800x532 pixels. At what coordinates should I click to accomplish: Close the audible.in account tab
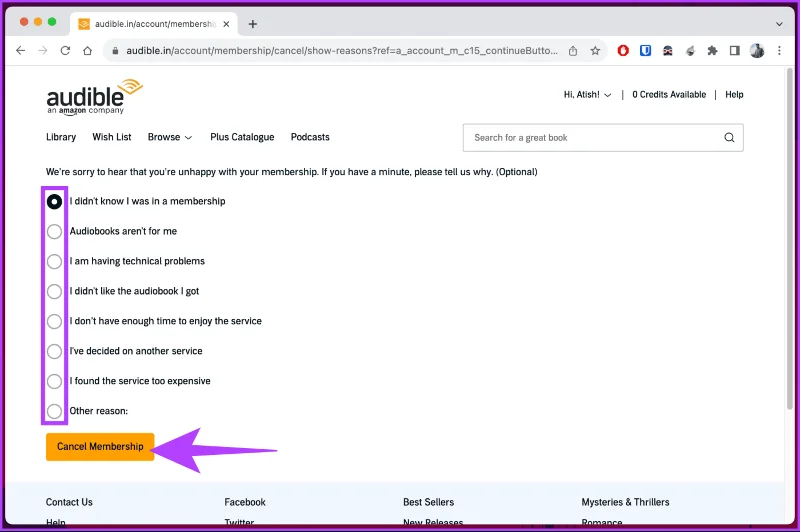tap(226, 24)
